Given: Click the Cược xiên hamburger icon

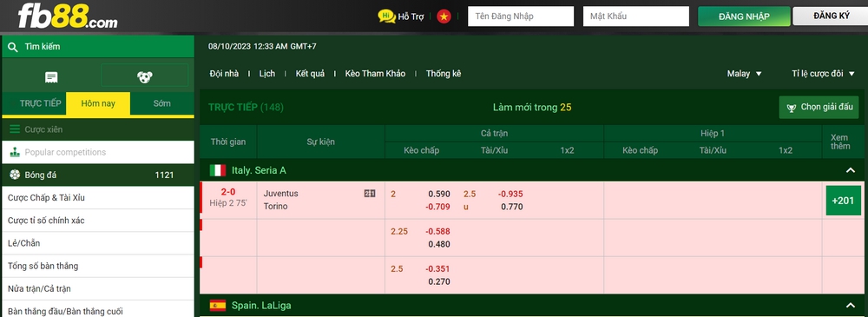Looking at the screenshot, I should point(15,129).
